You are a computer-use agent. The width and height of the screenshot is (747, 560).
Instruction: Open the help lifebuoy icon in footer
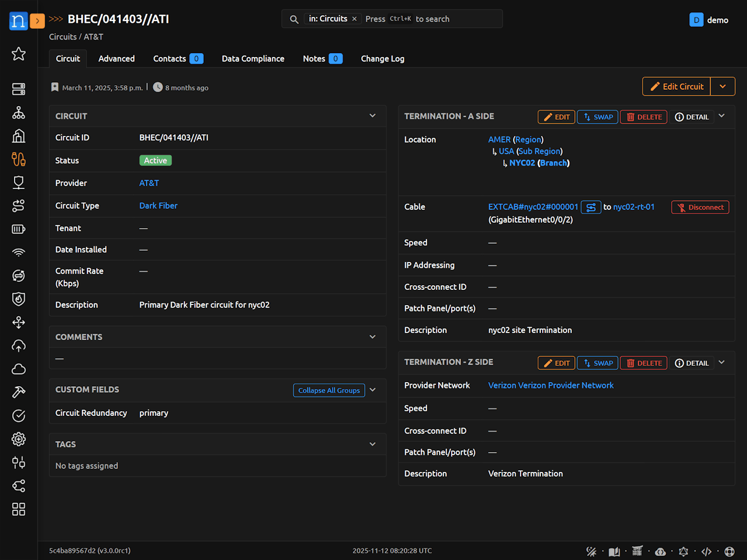click(729, 551)
